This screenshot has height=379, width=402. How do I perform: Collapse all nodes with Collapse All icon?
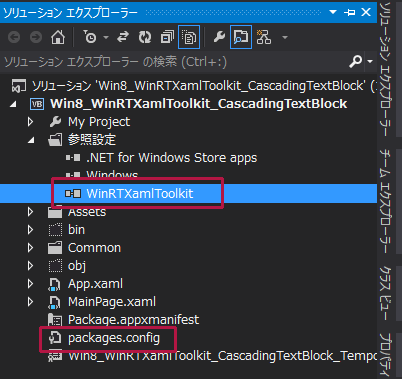pos(167,37)
